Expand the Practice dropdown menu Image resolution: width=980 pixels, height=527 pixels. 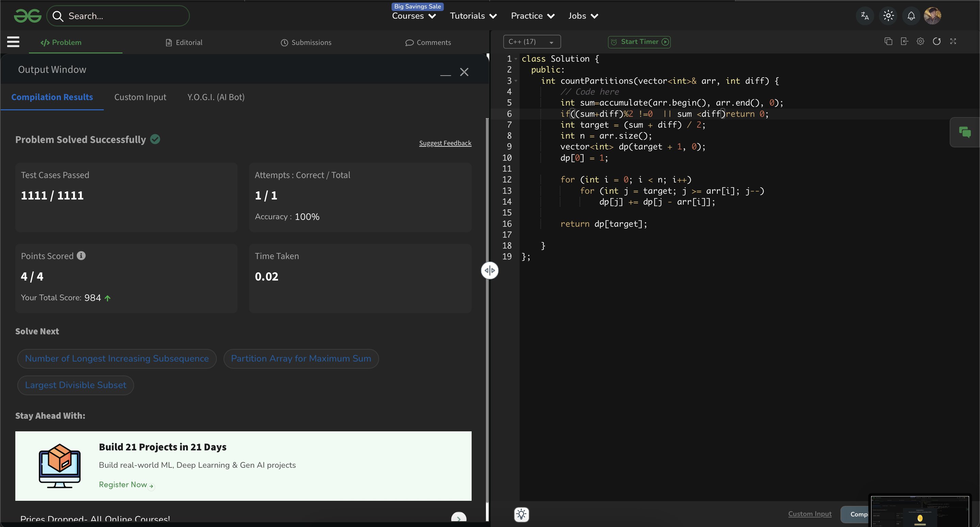click(533, 16)
